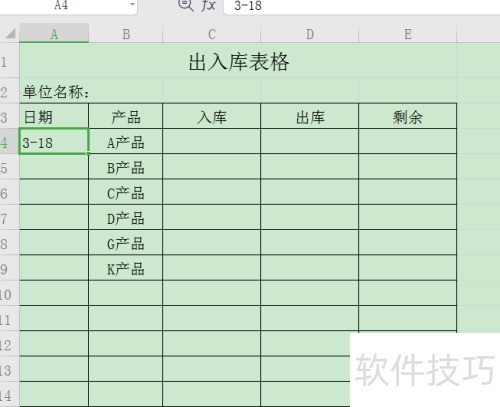Click the formula bar showing 3-18
The image size is (500, 407).
(362, 5)
